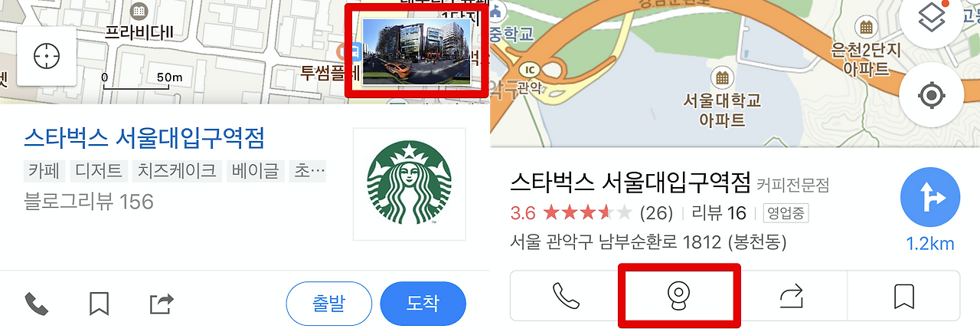Tap the share arrow icon in right panel
Image resolution: width=980 pixels, height=332 pixels.
(792, 295)
